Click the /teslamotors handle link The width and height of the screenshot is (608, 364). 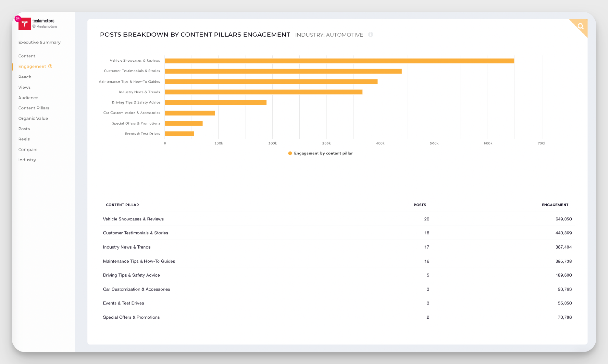(x=47, y=26)
